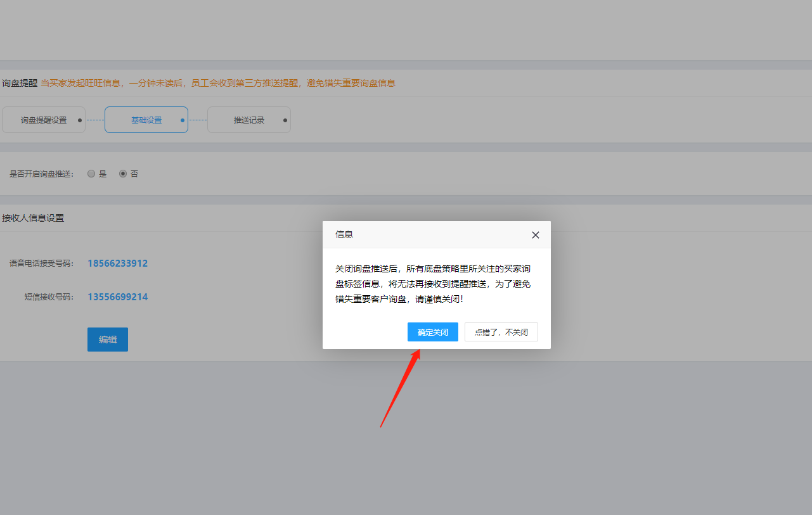Click the 接收人信息设置 section header

coord(33,218)
